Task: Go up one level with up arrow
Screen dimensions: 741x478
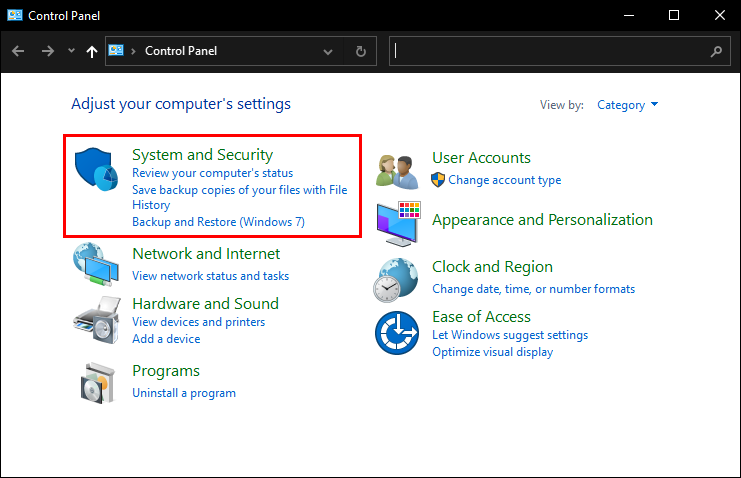Action: point(92,51)
